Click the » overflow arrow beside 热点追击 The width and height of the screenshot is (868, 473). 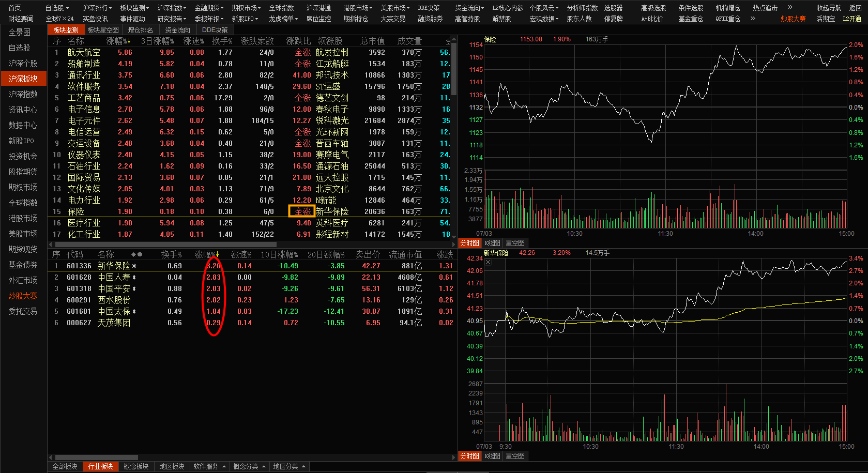pos(790,7)
